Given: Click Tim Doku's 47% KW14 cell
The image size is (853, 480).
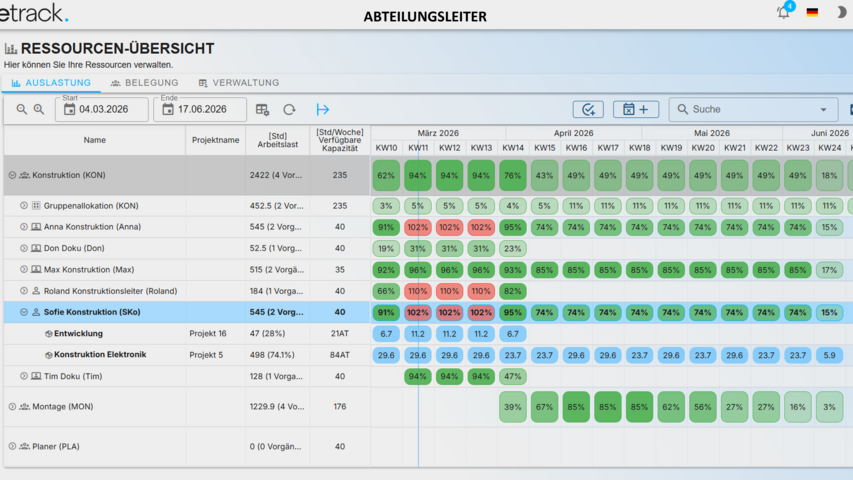Looking at the screenshot, I should click(513, 376).
